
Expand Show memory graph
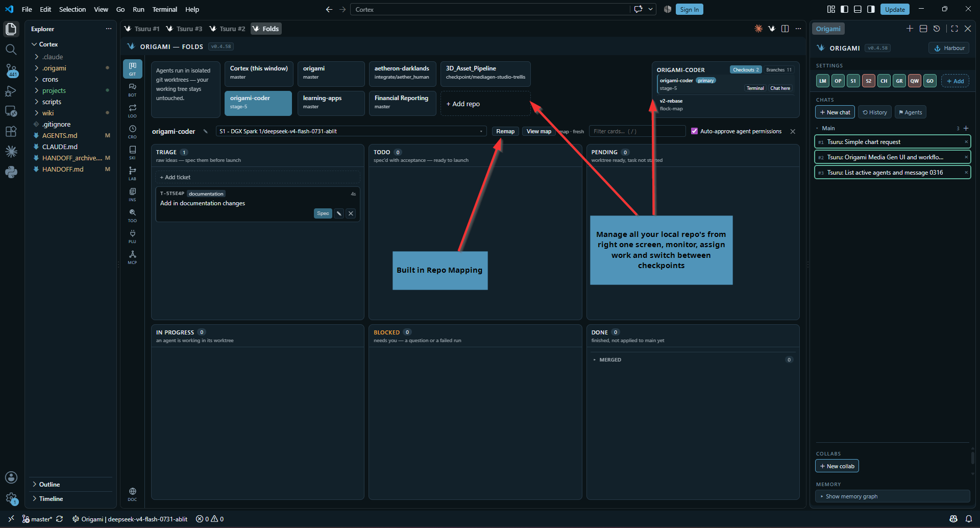[x=892, y=496]
